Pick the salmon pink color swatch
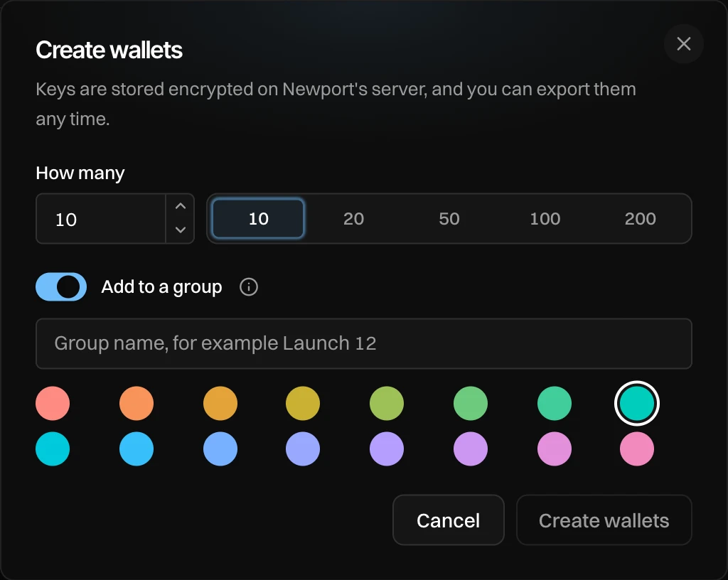This screenshot has width=728, height=580. pyautogui.click(x=53, y=403)
